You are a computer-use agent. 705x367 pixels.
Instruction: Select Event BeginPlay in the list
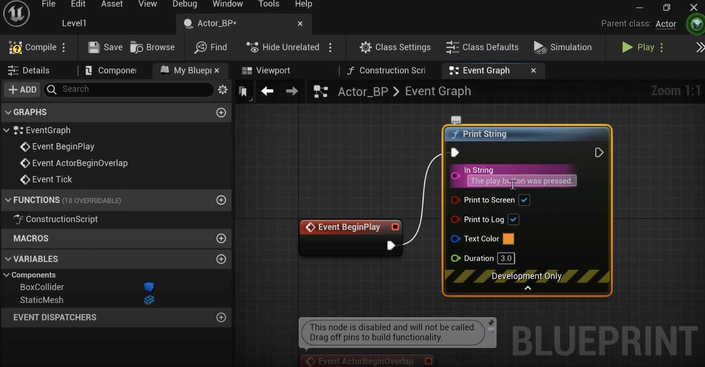(x=58, y=147)
